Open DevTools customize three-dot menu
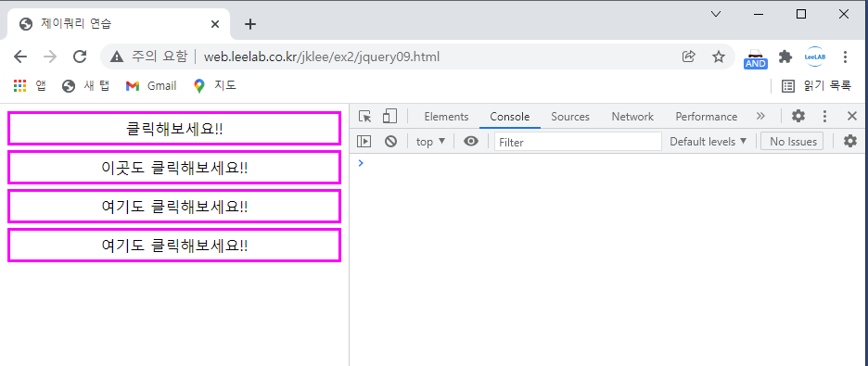Viewport: 868px width, 366px height. click(x=824, y=116)
